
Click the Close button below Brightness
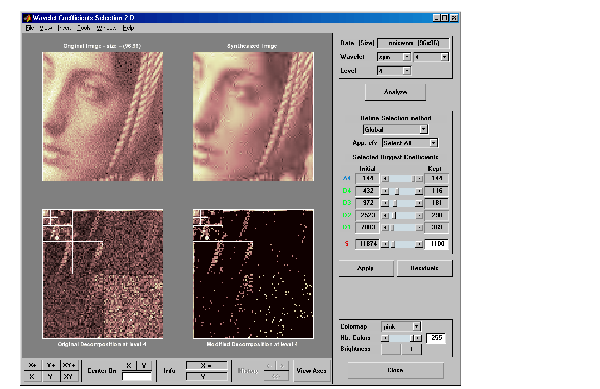[396, 370]
